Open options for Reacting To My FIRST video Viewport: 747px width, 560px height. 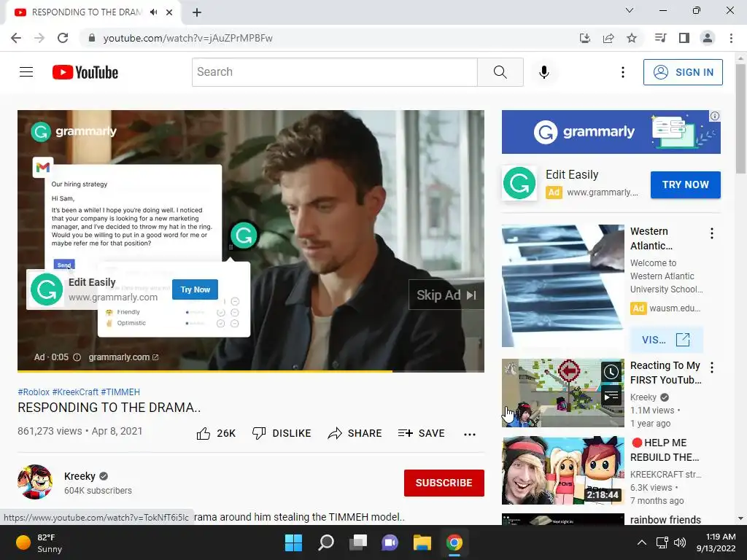click(x=712, y=367)
